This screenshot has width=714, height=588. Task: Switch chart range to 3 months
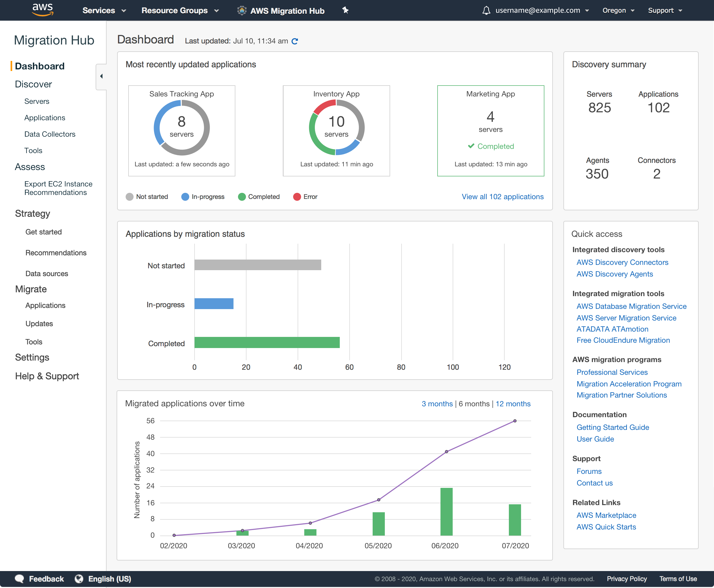[x=437, y=404]
